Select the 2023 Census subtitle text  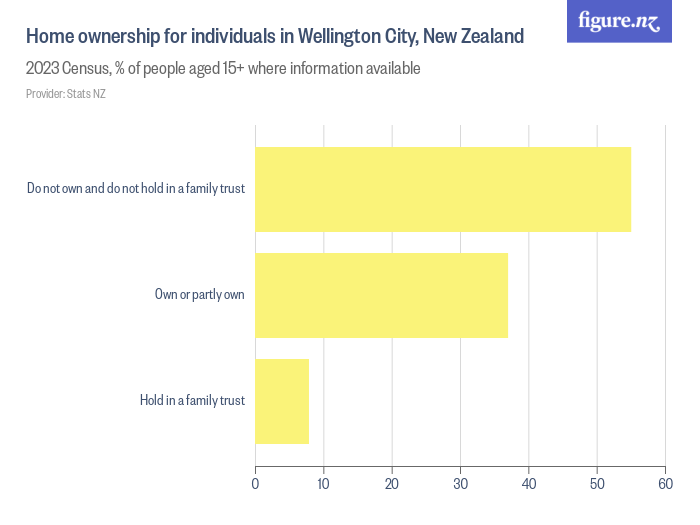click(x=223, y=69)
